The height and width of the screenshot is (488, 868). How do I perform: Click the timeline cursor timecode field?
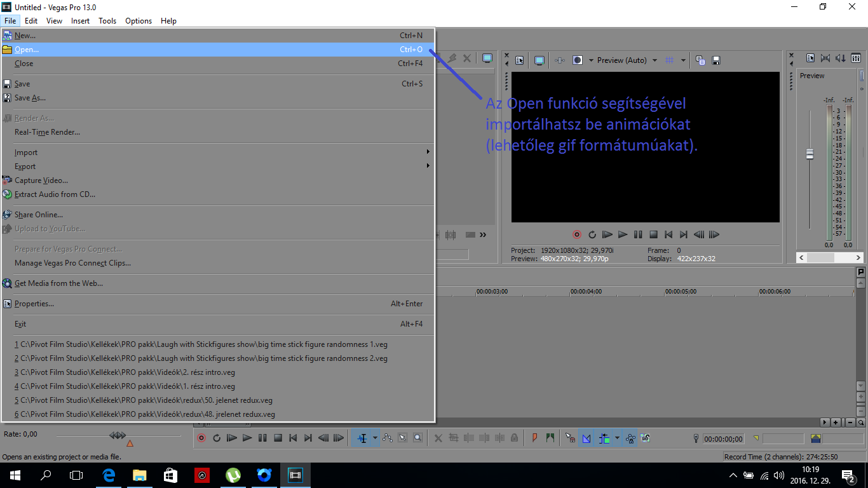[x=723, y=438]
